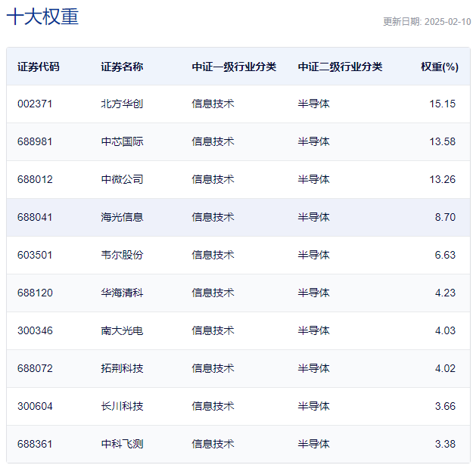Screen dimensions: 476x465
Task: Click the 中证一级行业分类 column header
Action: coord(234,67)
